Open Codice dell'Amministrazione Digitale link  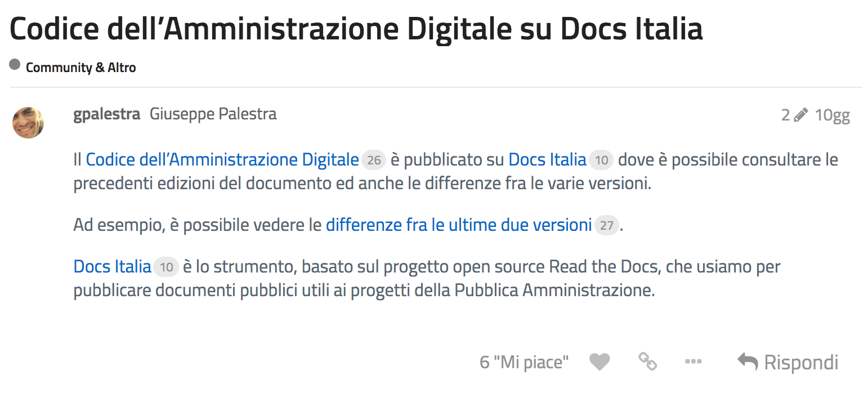(222, 160)
